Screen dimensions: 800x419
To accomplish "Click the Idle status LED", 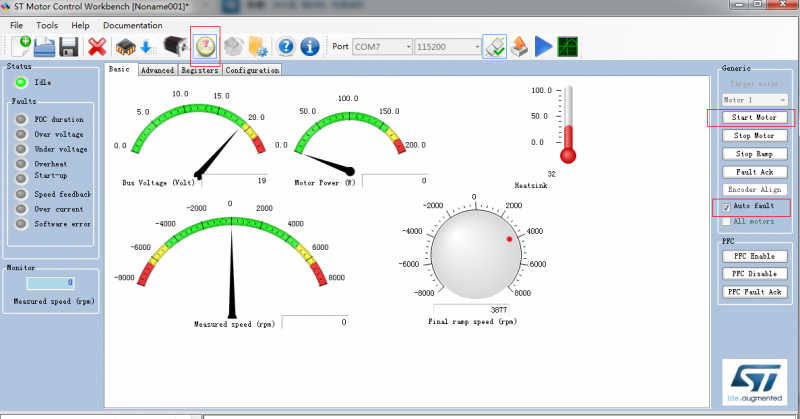I will pos(21,82).
